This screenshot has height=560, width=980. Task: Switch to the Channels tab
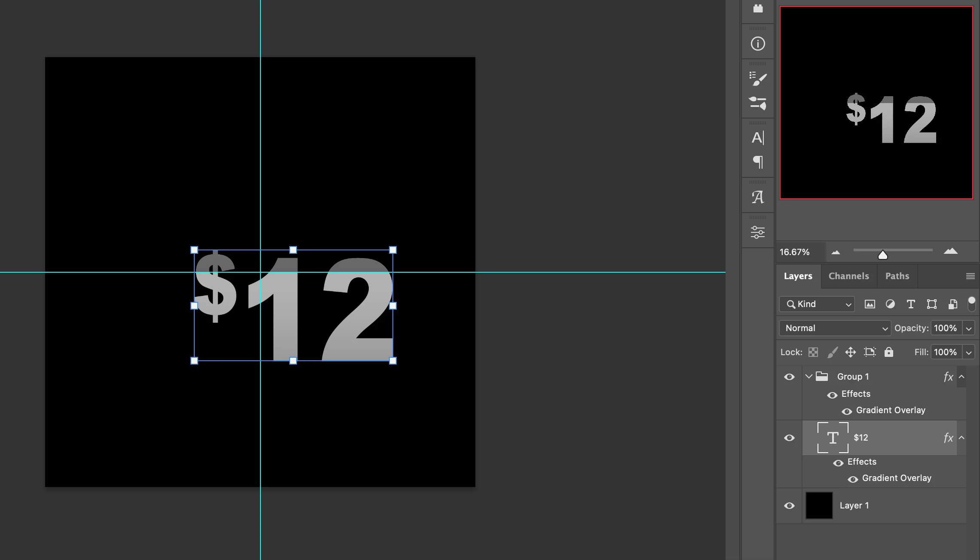[x=848, y=276]
